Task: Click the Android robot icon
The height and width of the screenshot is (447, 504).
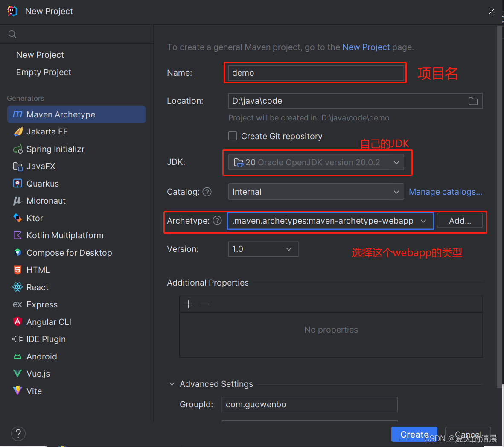Action: click(17, 356)
